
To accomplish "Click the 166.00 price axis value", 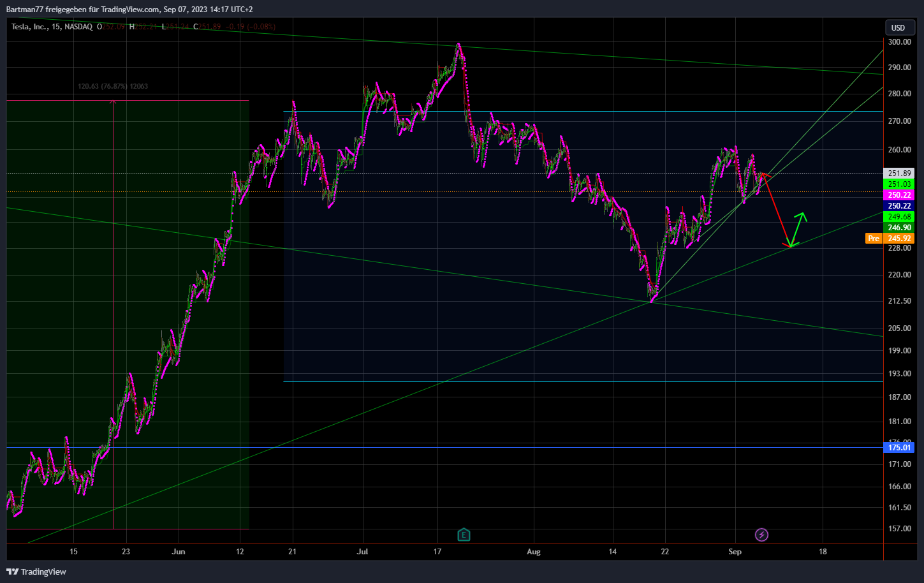I will point(900,487).
